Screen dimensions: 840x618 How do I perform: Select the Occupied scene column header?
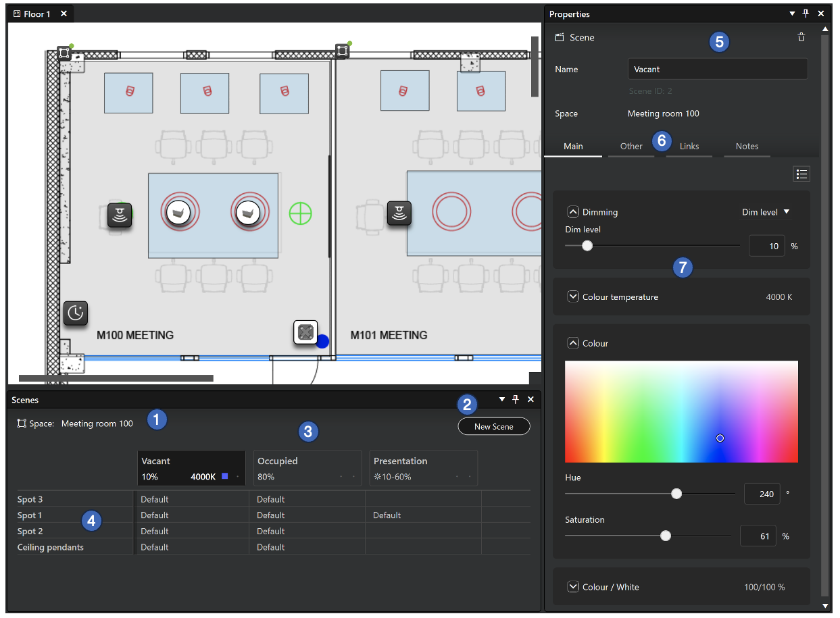[x=307, y=467]
